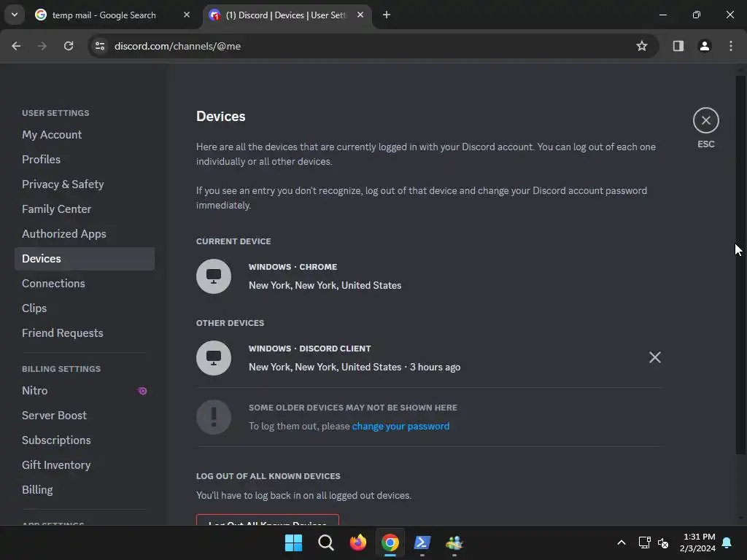Open Family Center settings
This screenshot has width=747, height=560.
tap(85, 209)
